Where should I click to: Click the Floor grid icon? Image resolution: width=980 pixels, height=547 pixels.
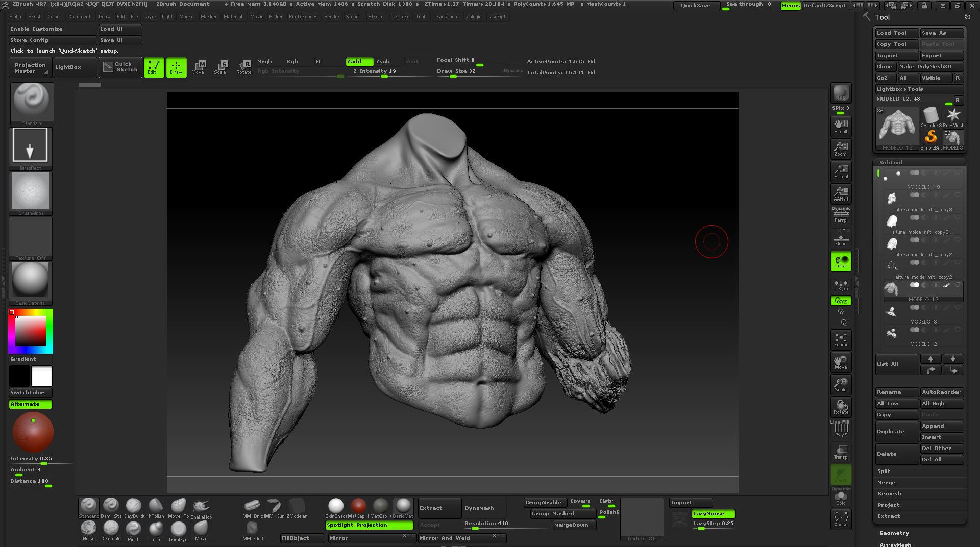(x=841, y=238)
